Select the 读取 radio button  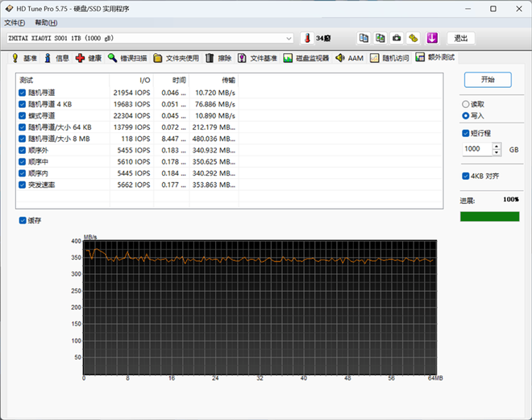[466, 104]
